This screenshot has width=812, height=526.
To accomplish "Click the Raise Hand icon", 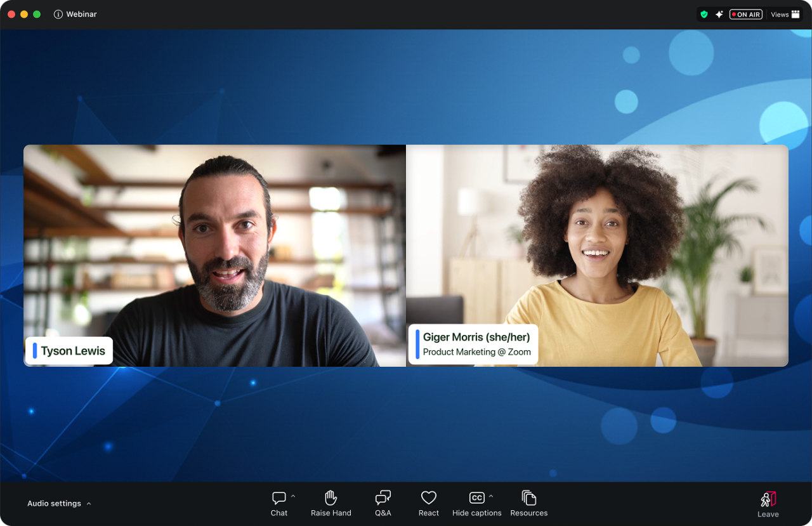I will pyautogui.click(x=331, y=498).
